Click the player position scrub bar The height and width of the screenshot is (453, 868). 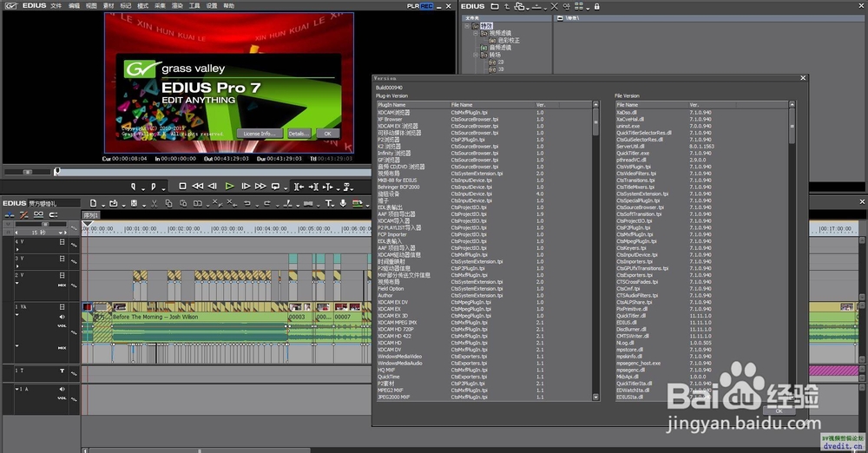click(x=214, y=172)
